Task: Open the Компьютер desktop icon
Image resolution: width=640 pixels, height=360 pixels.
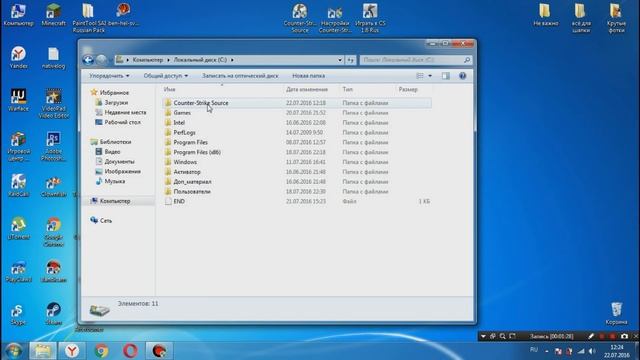Action: coord(18,15)
